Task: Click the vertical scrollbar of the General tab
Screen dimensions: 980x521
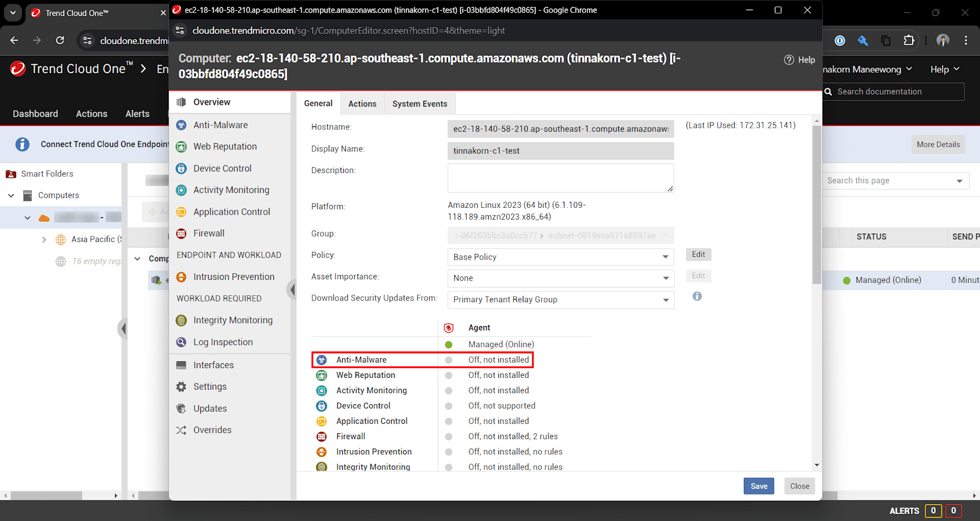Action: (x=816, y=205)
